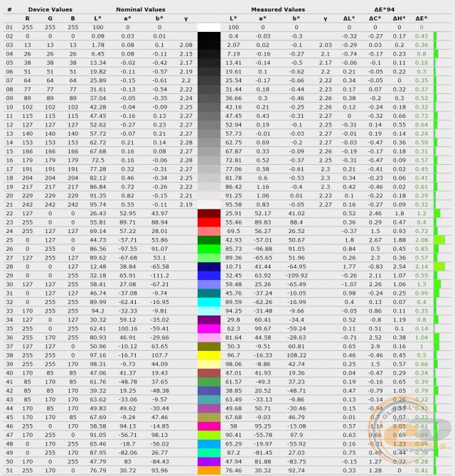Click the row number '25'
Image resolution: width=455 pixels, height=476 pixels.
tap(9, 240)
